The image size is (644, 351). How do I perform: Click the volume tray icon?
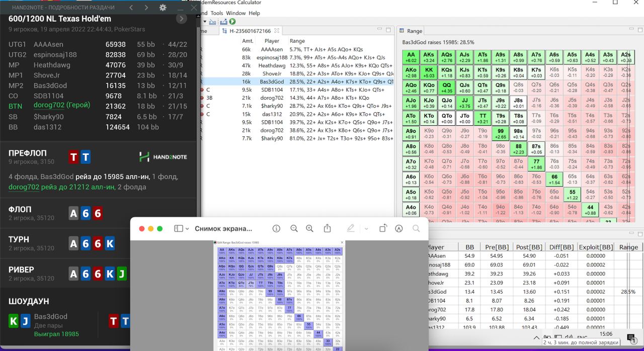569,338
